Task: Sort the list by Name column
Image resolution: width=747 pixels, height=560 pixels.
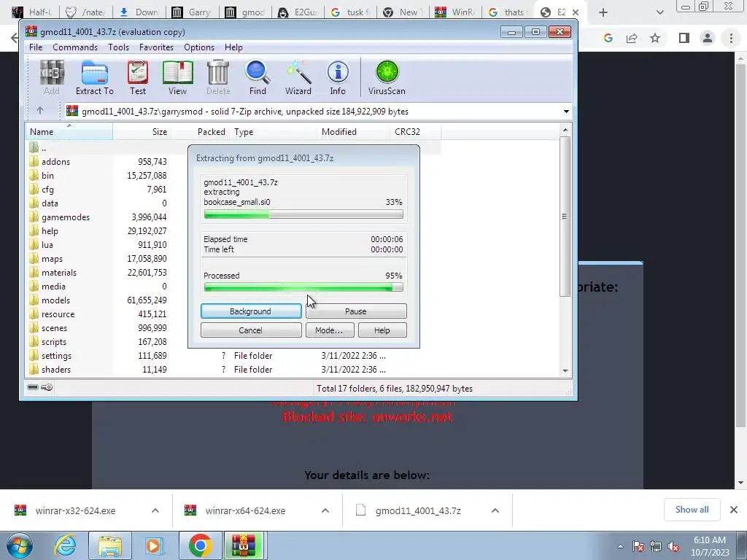Action: [69, 132]
